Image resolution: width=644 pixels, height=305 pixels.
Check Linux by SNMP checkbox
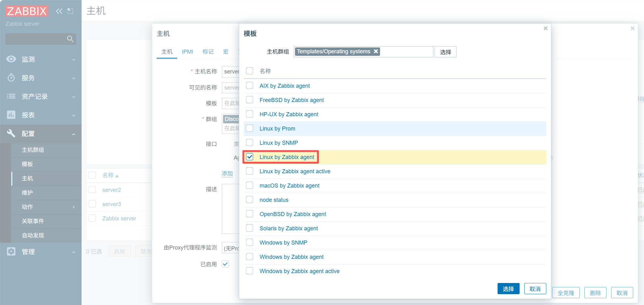250,142
